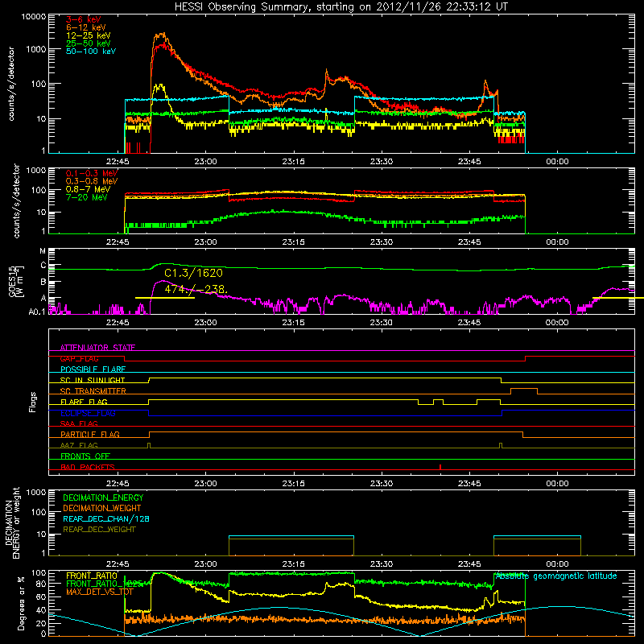Select the 3-6 keV legend label
This screenshot has height=644, width=644.
tap(83, 19)
